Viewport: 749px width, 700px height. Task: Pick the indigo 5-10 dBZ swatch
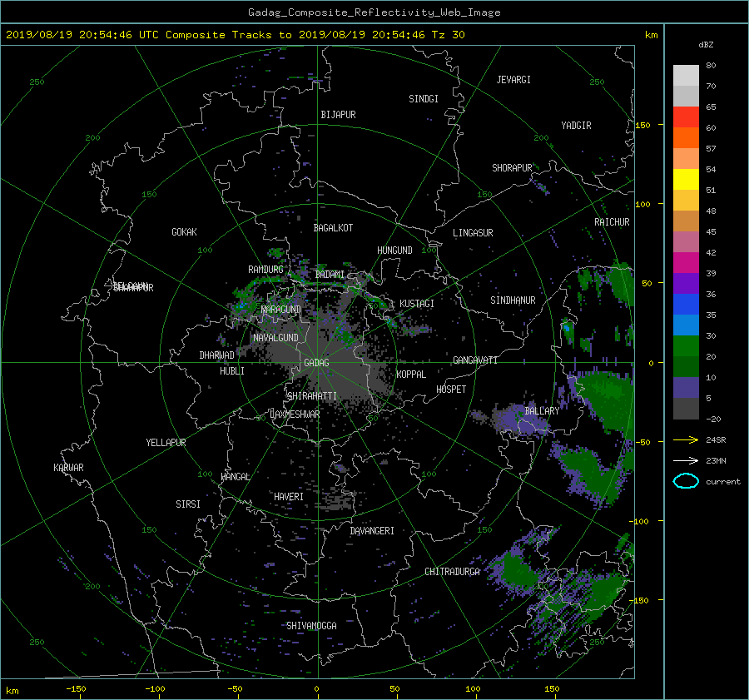pyautogui.click(x=686, y=388)
